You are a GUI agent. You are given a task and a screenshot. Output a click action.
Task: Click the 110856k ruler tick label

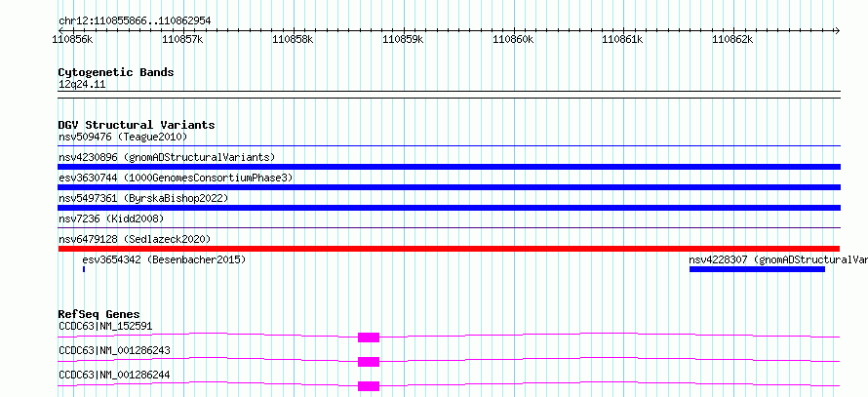[72, 39]
